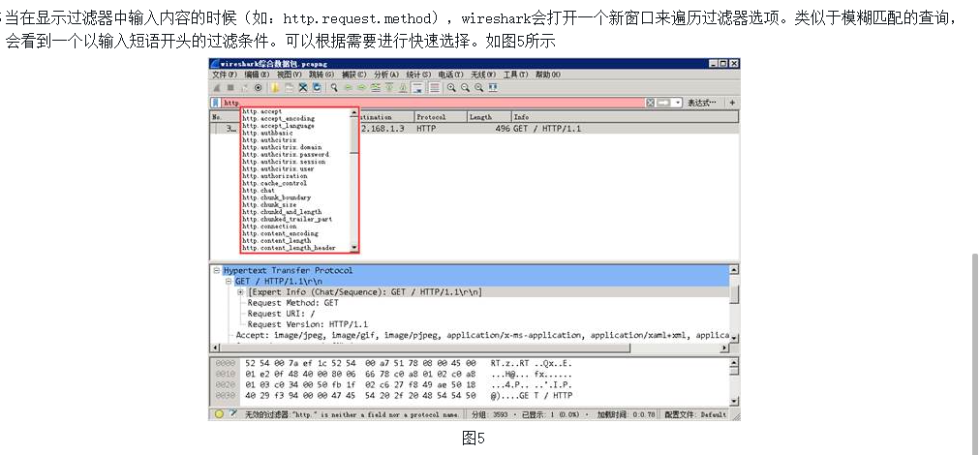The width and height of the screenshot is (980, 455).
Task: Open the 表达式… expression builder
Action: [701, 103]
